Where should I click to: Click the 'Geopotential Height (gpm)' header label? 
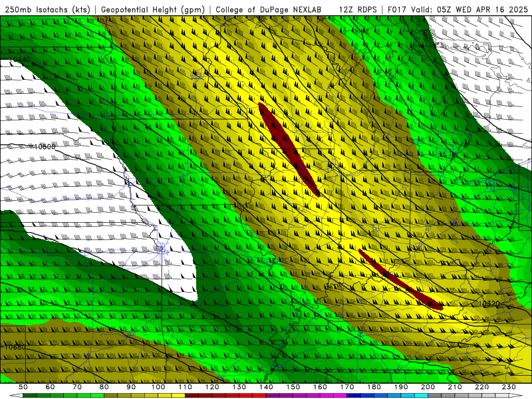coord(153,9)
